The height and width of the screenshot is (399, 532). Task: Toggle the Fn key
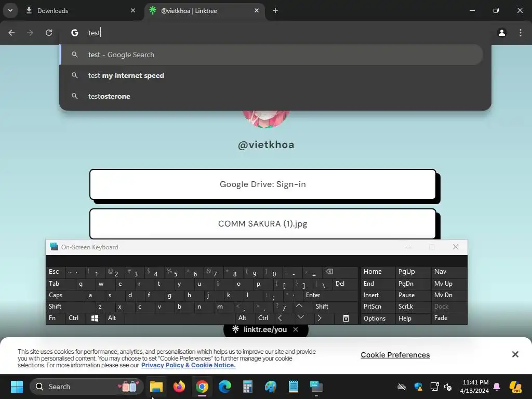56,318
